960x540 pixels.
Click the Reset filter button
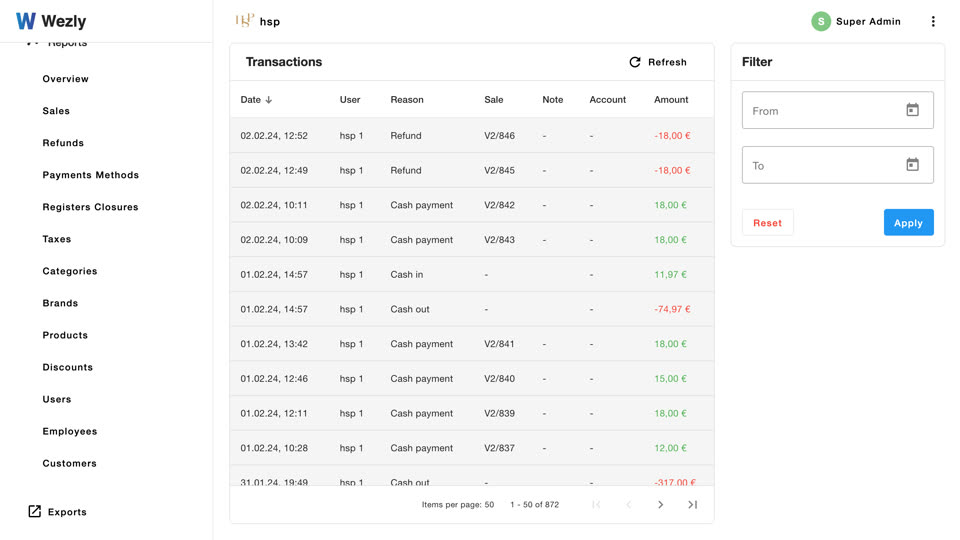[768, 222]
